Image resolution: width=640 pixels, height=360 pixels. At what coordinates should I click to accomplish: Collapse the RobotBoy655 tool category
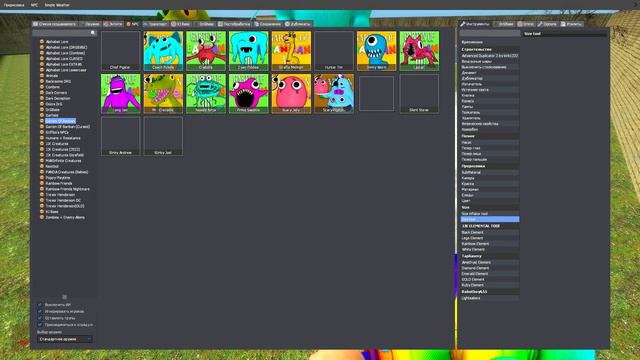490,292
